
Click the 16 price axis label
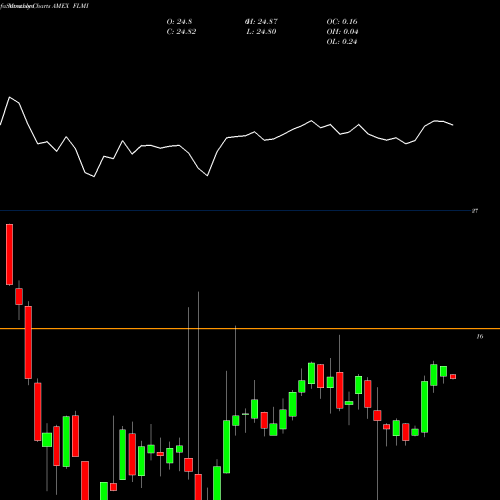pos(480,336)
